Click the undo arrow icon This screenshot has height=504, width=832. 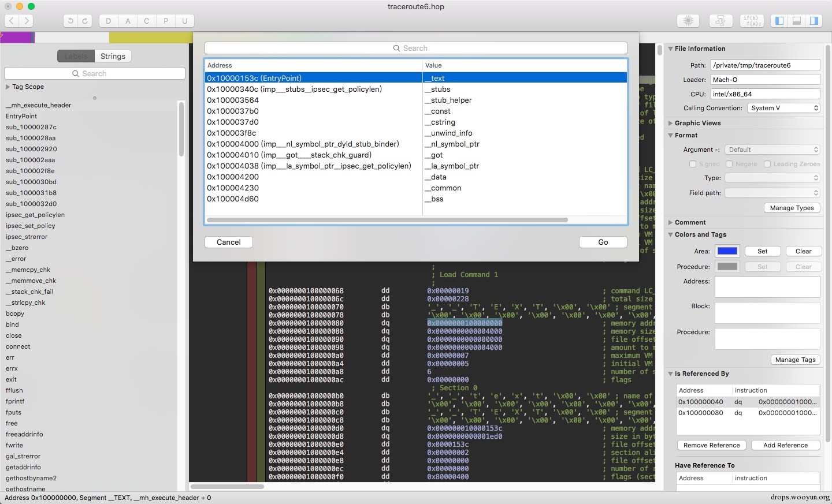click(x=70, y=21)
